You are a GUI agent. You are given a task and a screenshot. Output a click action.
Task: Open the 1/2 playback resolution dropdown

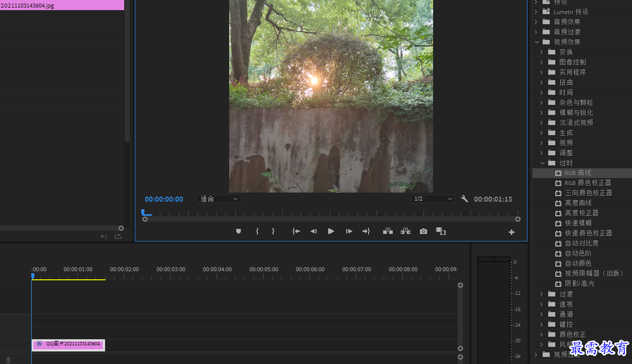[x=433, y=199]
